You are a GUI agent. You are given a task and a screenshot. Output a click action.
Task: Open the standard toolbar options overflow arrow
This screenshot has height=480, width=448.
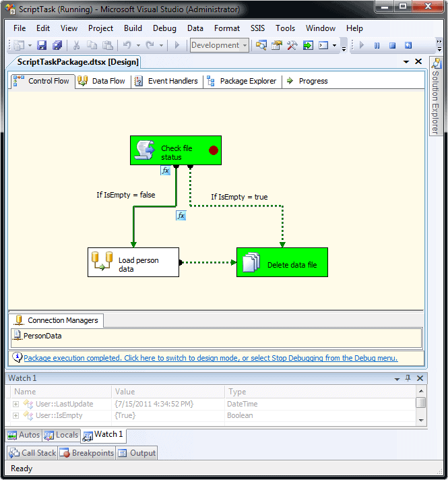tap(344, 49)
